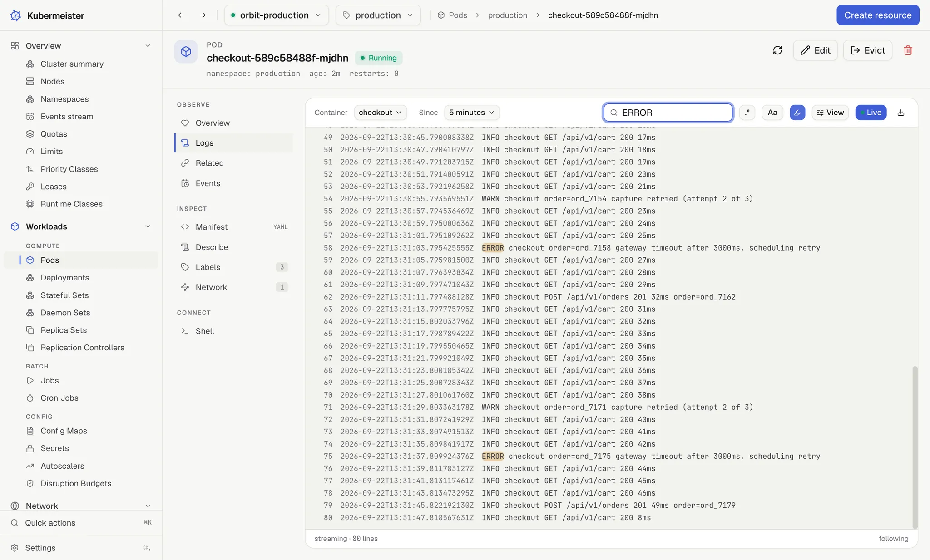Click Create resource button
Screen dimensions: 930x560
pyautogui.click(x=878, y=15)
